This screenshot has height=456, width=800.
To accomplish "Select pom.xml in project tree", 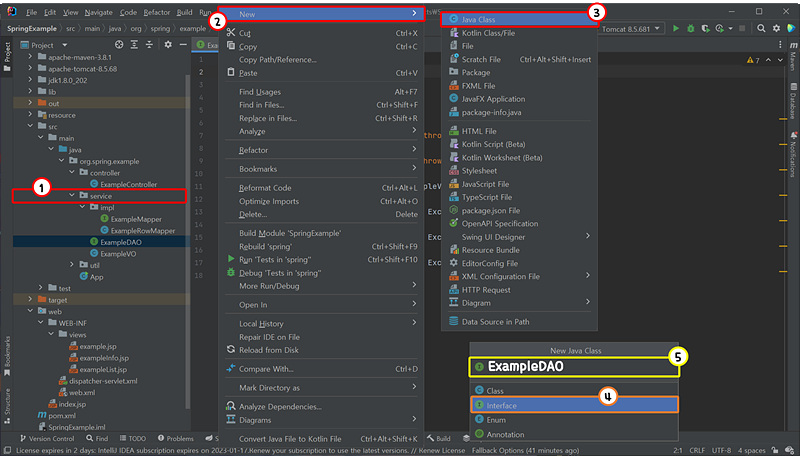I will coord(62,415).
